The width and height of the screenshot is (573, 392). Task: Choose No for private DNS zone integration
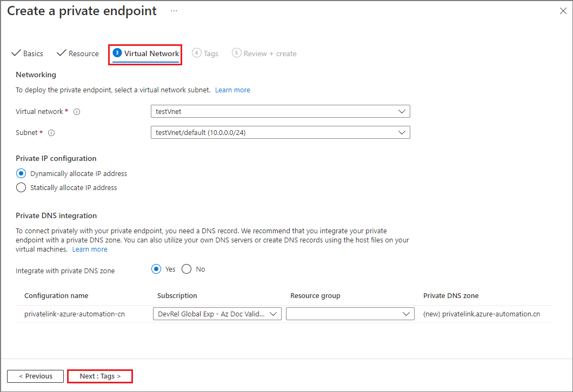[187, 269]
